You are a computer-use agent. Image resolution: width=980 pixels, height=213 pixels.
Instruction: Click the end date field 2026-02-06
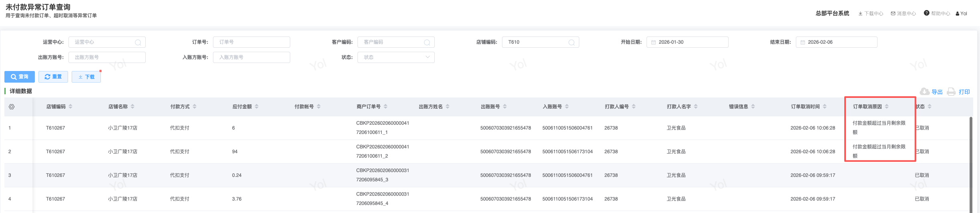pos(837,42)
